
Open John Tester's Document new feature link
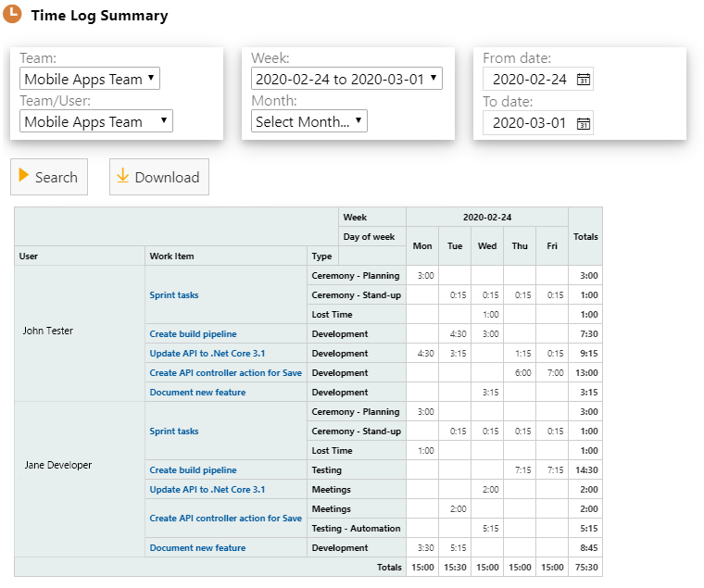[x=197, y=393]
